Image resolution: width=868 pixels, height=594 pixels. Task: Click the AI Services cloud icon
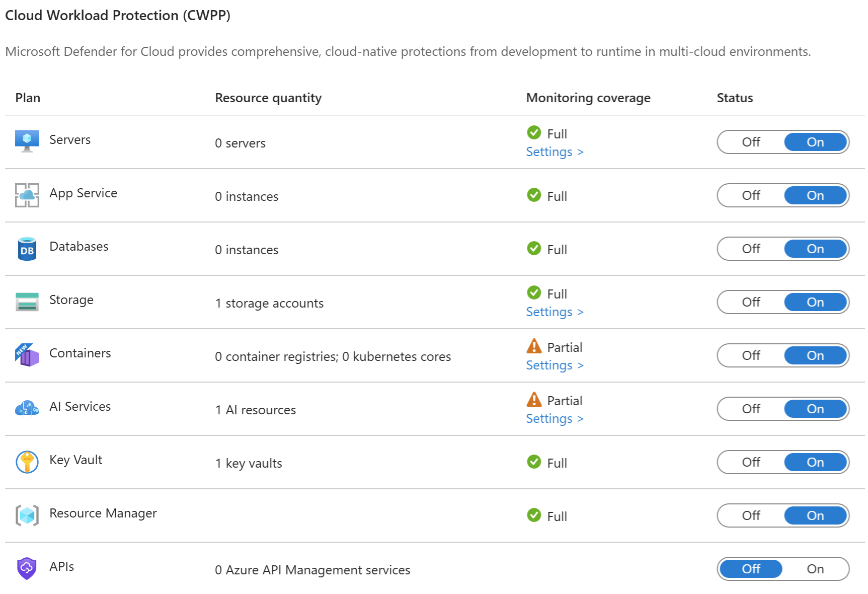pyautogui.click(x=27, y=408)
